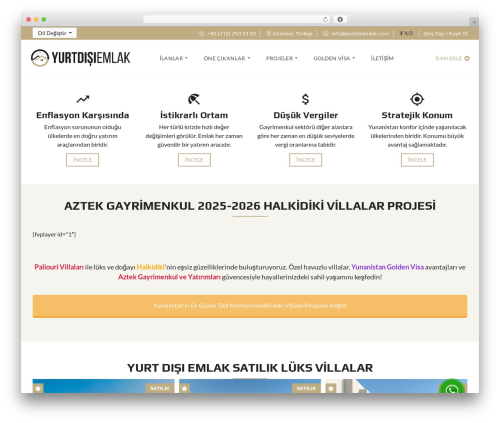Click İNCELE under Enflasyon Karşısında

82,160
